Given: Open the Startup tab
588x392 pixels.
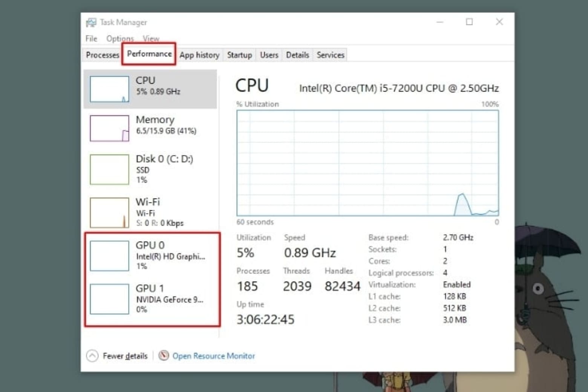Looking at the screenshot, I should click(239, 55).
